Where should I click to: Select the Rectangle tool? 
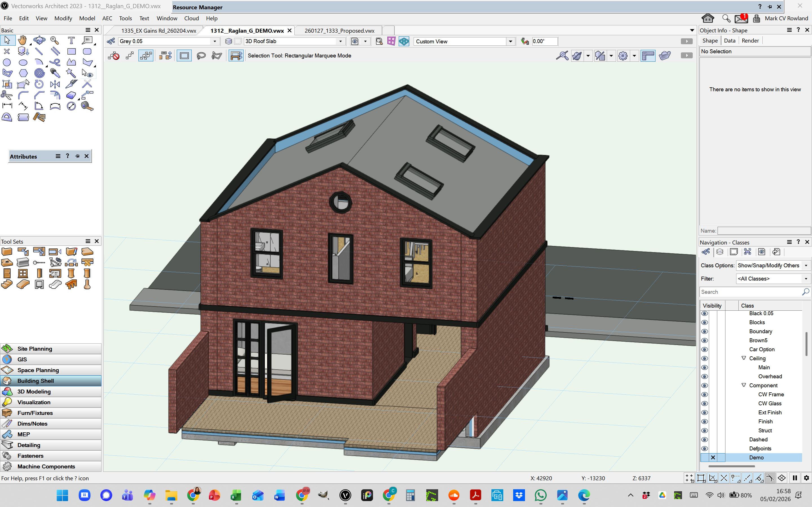[71, 51]
